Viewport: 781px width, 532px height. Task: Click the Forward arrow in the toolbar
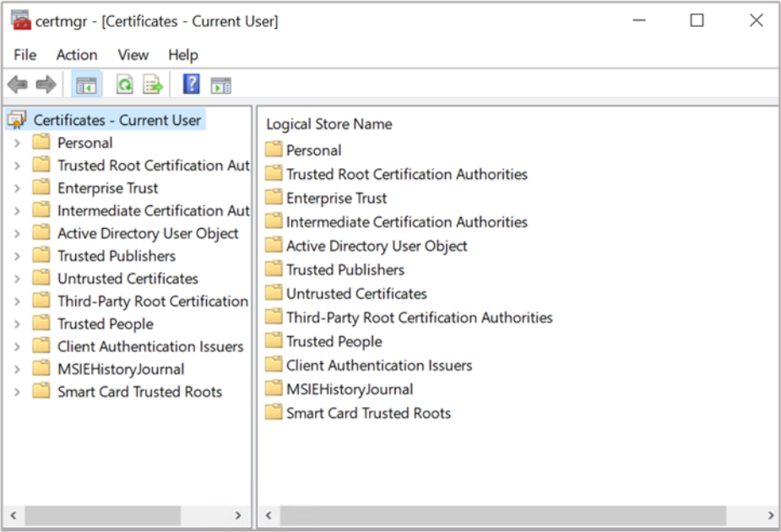point(46,84)
